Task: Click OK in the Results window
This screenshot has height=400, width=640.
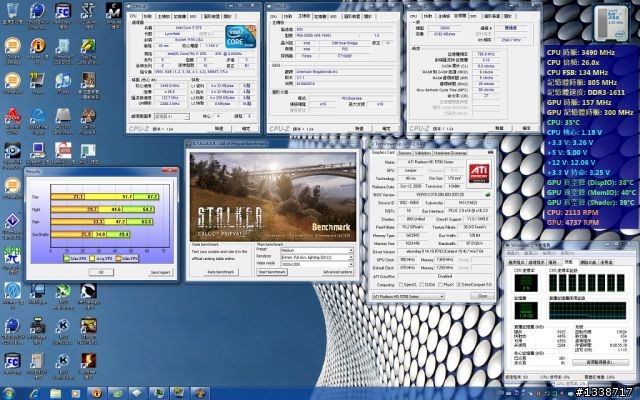Action: tap(101, 272)
